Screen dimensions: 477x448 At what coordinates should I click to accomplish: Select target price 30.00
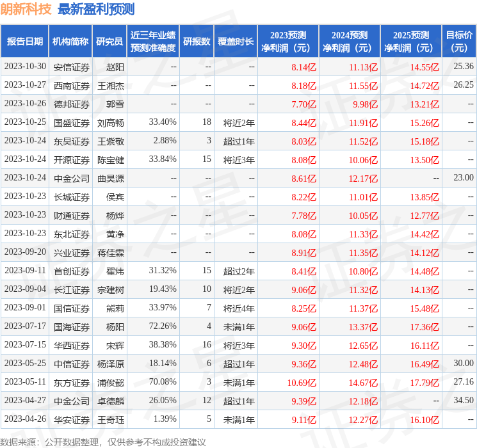(x=464, y=363)
